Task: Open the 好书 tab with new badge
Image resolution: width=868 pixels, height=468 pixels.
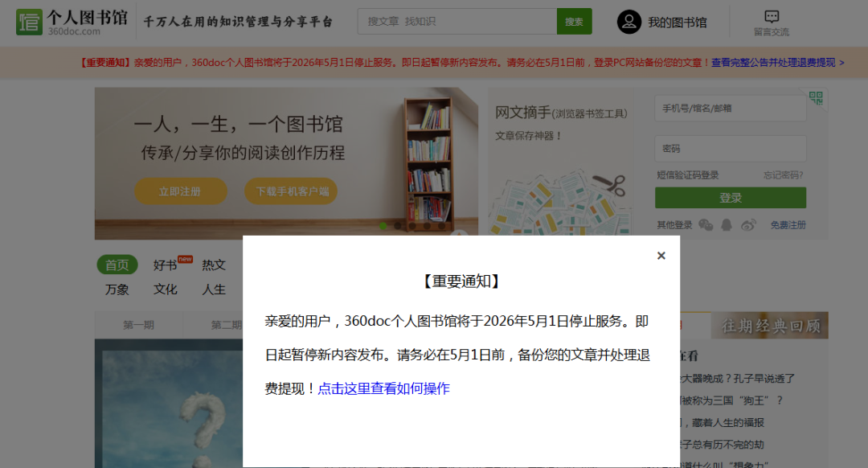Action: (x=166, y=265)
